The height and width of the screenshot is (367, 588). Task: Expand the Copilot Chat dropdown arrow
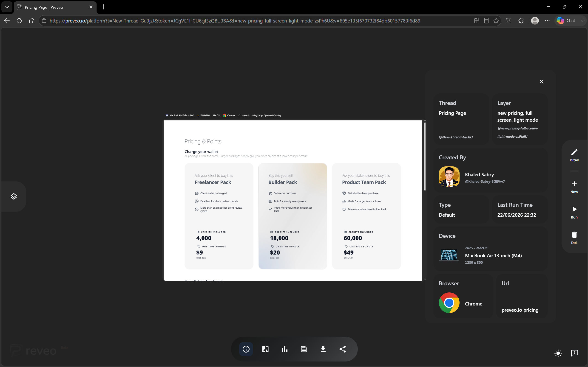(583, 21)
